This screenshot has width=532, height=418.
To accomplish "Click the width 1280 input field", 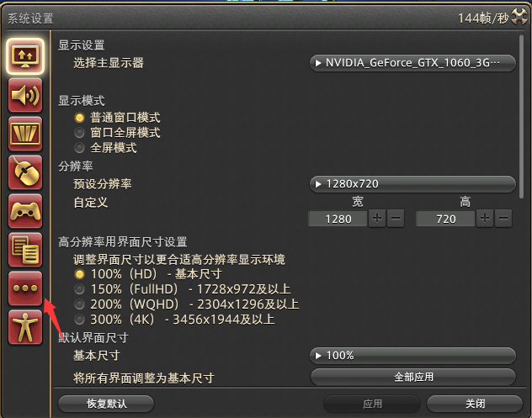I will coord(338,219).
